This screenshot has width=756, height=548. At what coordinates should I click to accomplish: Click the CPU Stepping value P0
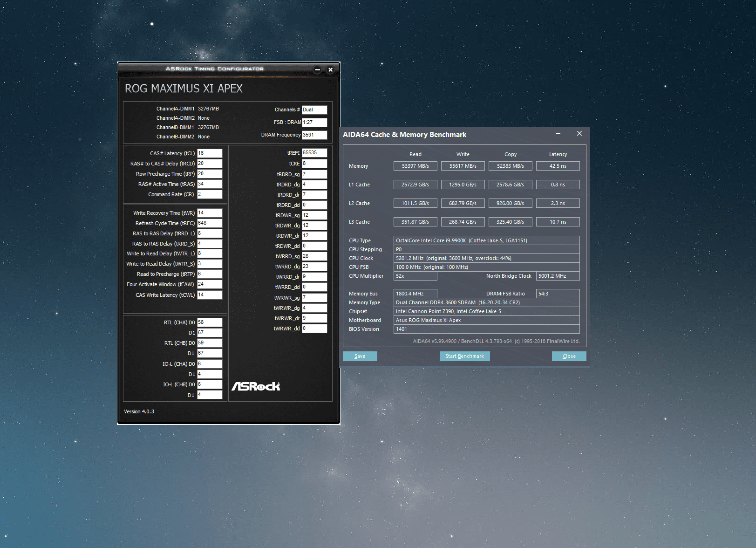487,249
